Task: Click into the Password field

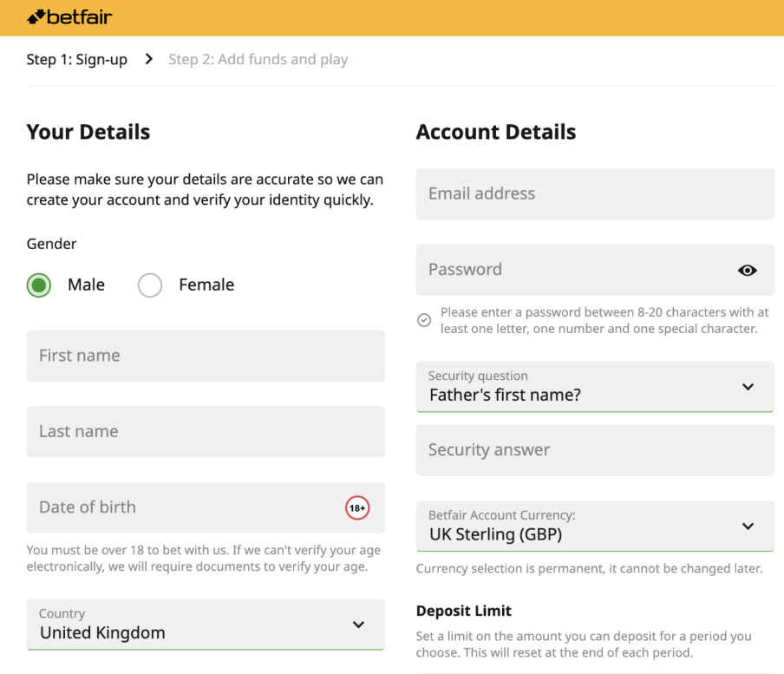Action: tap(572, 270)
